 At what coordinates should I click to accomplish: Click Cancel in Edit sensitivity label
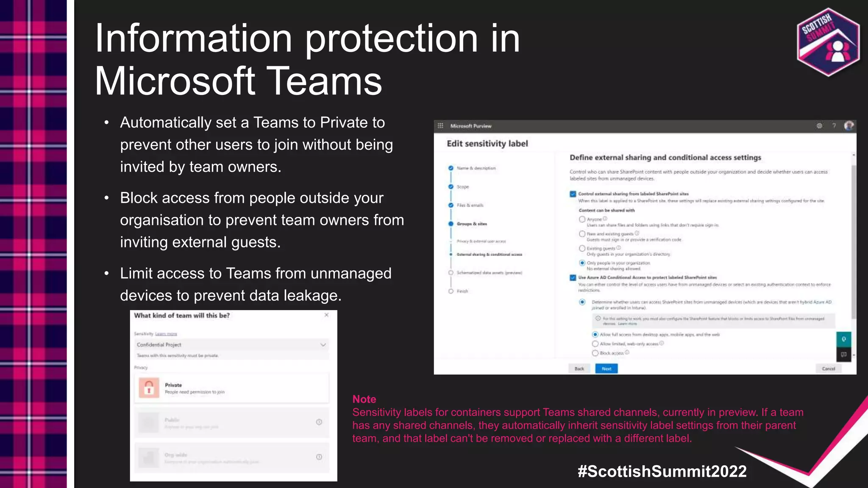coord(829,369)
